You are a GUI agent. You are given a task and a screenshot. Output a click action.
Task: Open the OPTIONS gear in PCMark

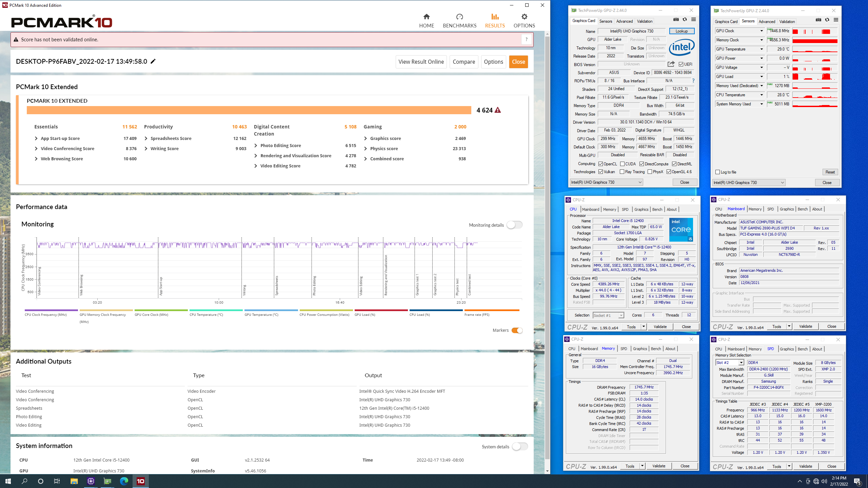pos(524,21)
